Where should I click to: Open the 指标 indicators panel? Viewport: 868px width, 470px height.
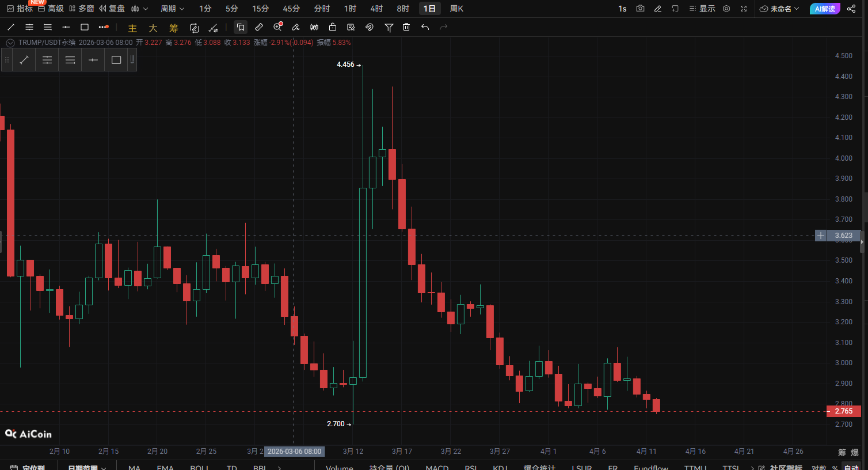(20, 9)
